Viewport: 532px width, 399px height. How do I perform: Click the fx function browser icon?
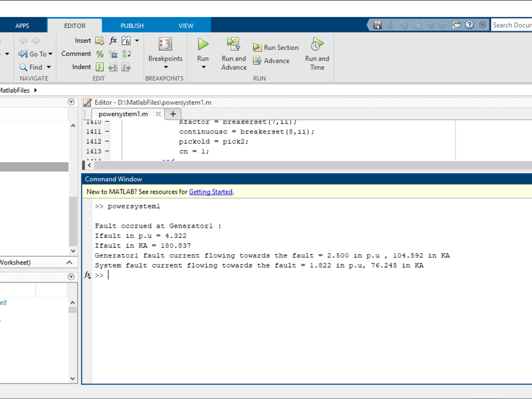pyautogui.click(x=87, y=275)
